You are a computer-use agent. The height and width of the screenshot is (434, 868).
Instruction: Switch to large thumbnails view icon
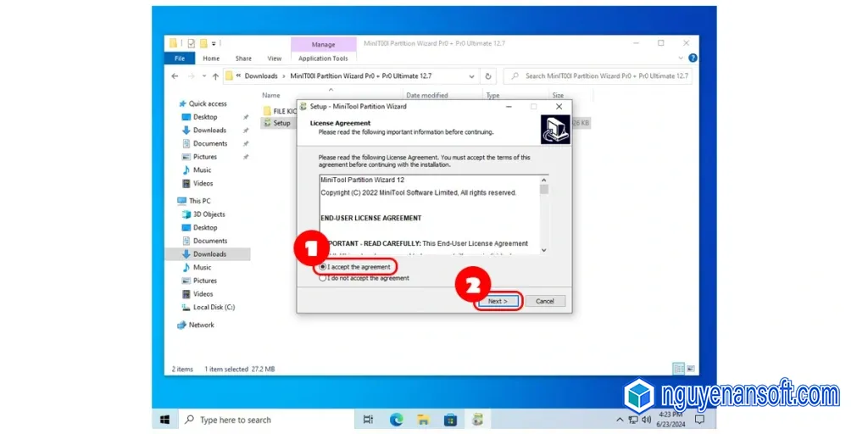pyautogui.click(x=690, y=368)
